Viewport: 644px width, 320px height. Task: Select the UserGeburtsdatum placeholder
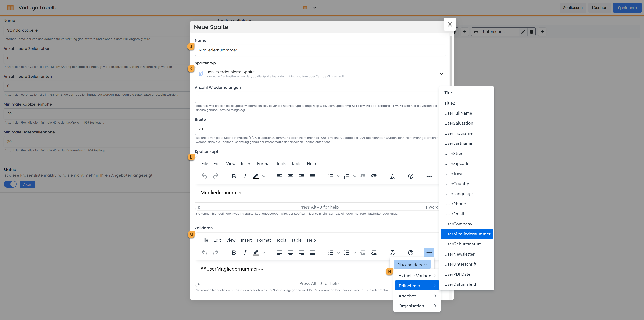pos(463,244)
